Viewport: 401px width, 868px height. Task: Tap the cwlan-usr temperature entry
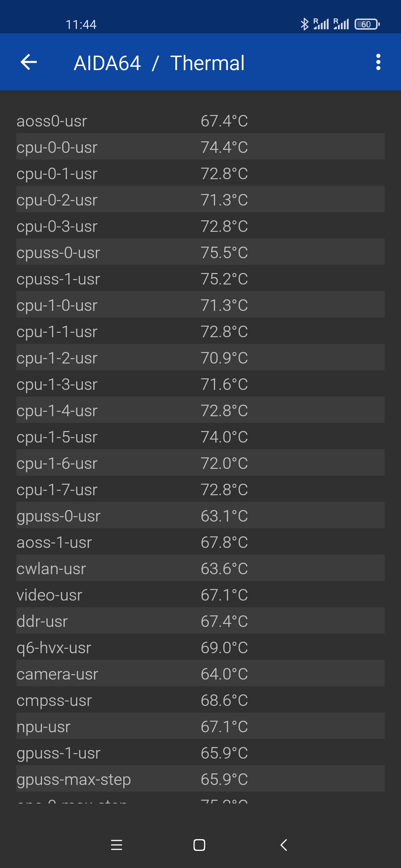coord(200,568)
